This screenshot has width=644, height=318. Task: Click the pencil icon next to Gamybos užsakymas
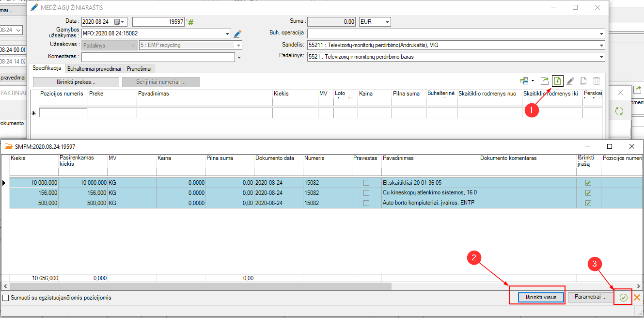[x=237, y=34]
